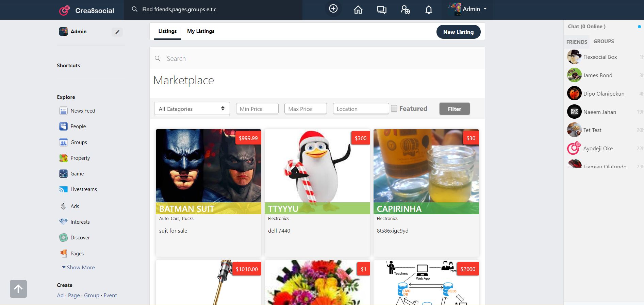The width and height of the screenshot is (644, 305).
Task: Open the notifications bell icon
Action: pos(429,10)
